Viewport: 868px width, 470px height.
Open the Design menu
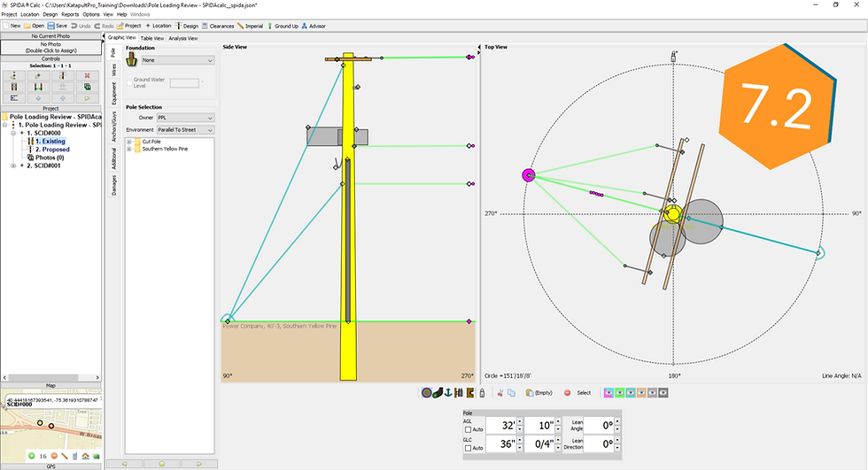[50, 14]
